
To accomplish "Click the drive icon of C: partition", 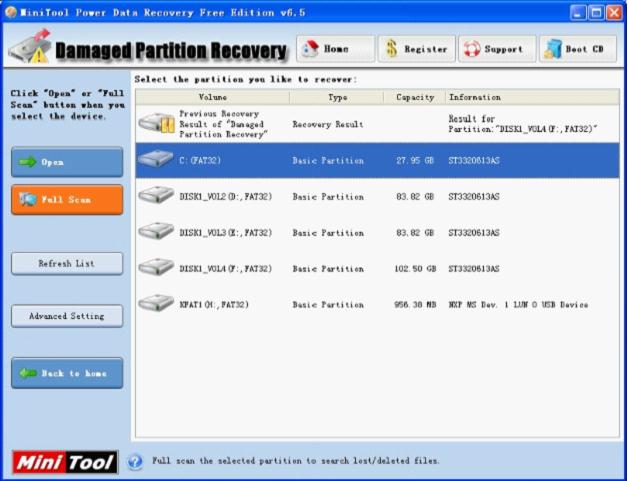I will click(x=156, y=159).
